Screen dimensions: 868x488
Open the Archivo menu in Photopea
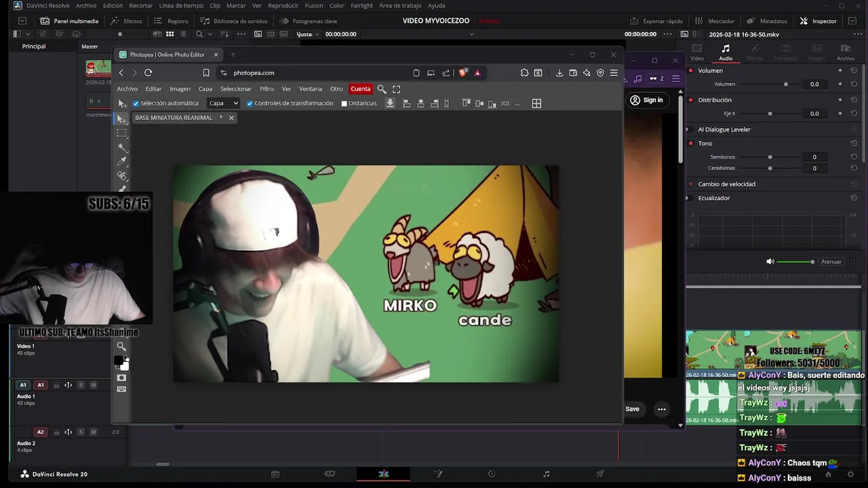tap(127, 89)
